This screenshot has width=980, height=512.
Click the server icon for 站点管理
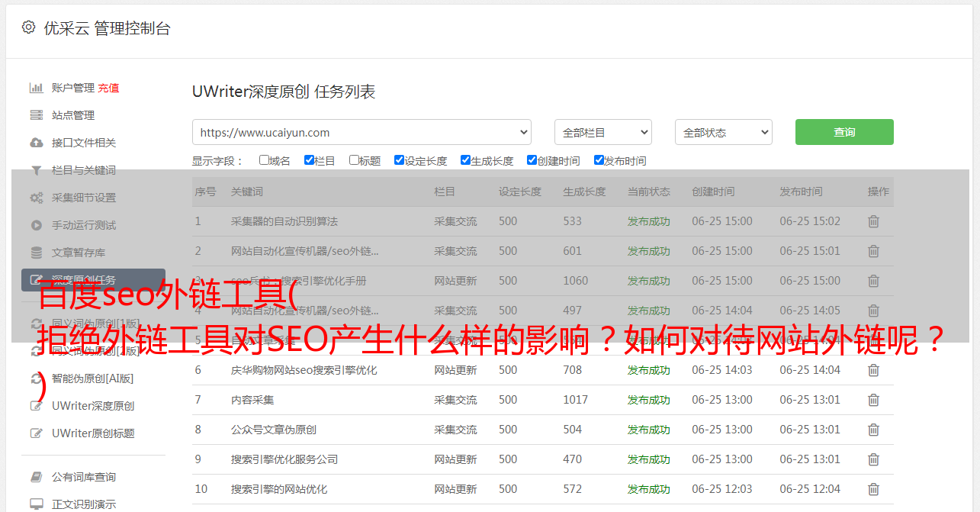click(36, 115)
